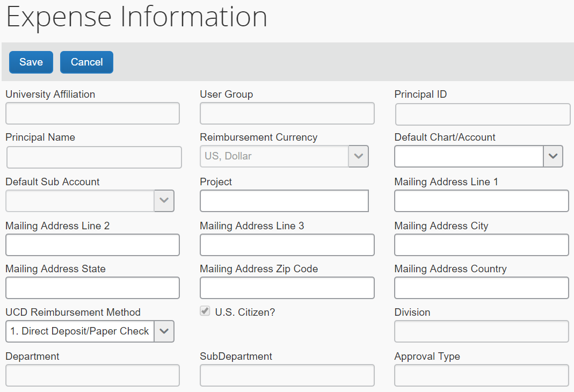Click the Default Chart/Account text box

(469, 156)
